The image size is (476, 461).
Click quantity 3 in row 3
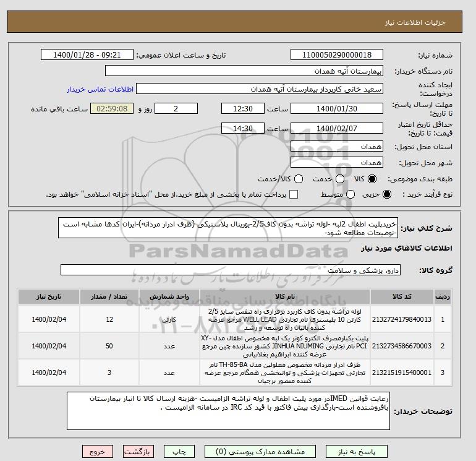pos(109,373)
